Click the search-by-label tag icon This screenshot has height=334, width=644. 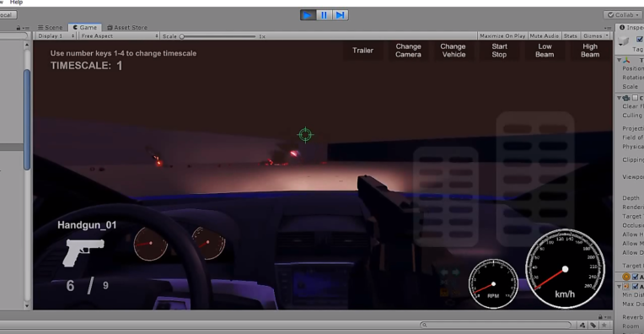tap(593, 325)
